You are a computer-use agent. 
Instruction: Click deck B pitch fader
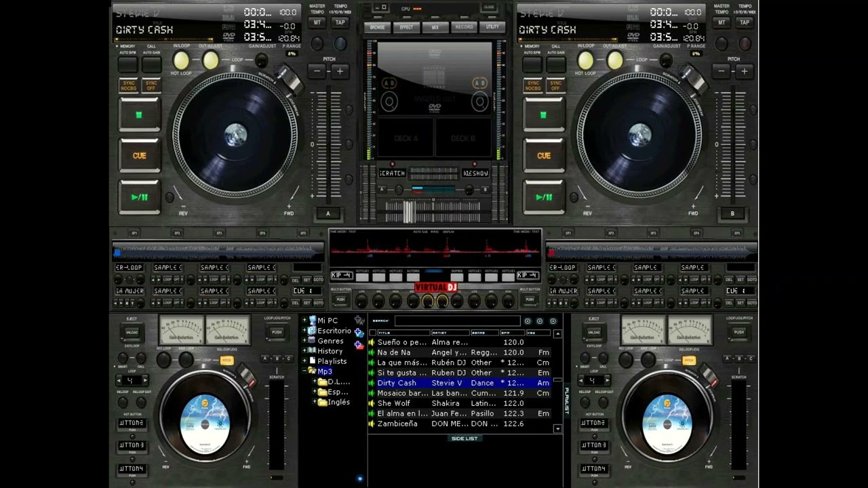[732, 145]
